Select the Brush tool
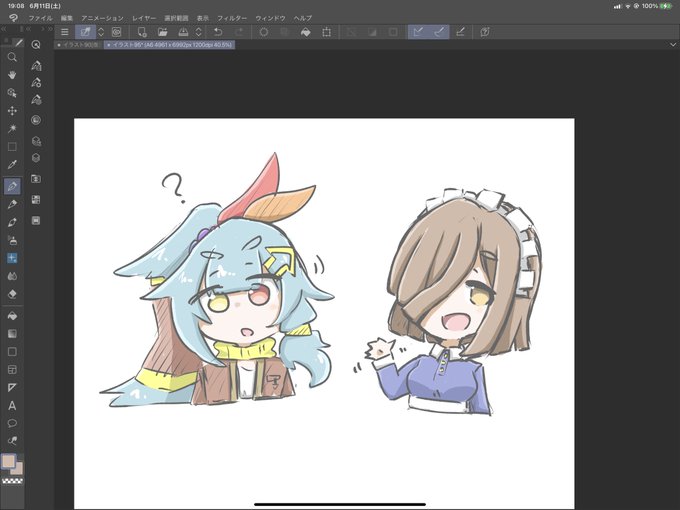Screen dimensions: 680x510 pyautogui.click(x=12, y=222)
